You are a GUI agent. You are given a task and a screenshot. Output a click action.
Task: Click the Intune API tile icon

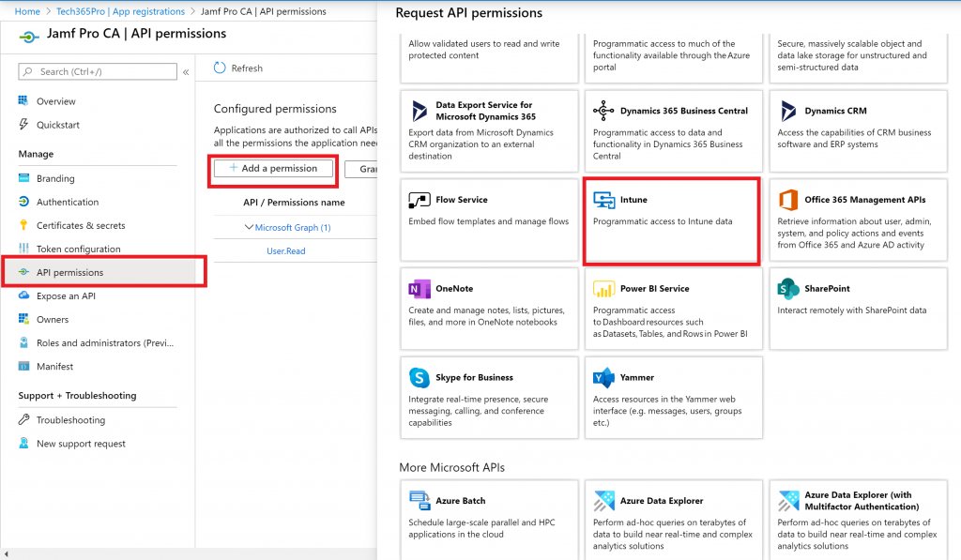(603, 201)
